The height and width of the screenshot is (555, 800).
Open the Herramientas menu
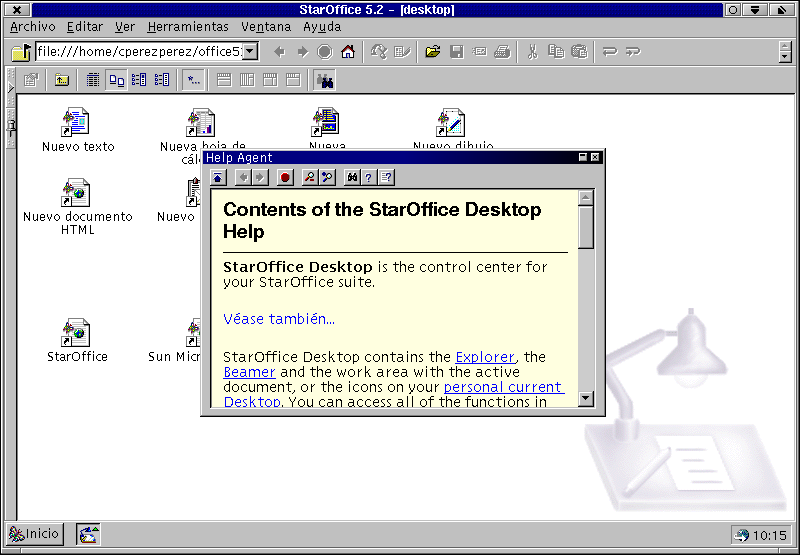pos(187,27)
